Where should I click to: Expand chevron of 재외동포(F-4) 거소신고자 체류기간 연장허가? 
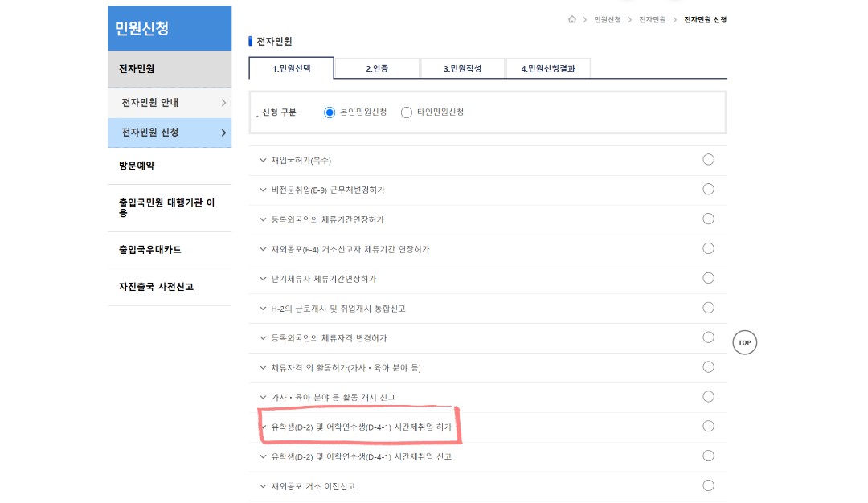263,249
